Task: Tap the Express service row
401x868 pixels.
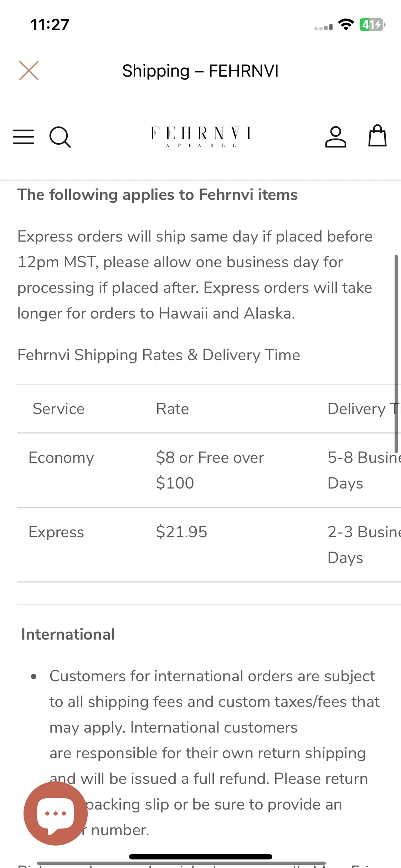Action: click(56, 532)
